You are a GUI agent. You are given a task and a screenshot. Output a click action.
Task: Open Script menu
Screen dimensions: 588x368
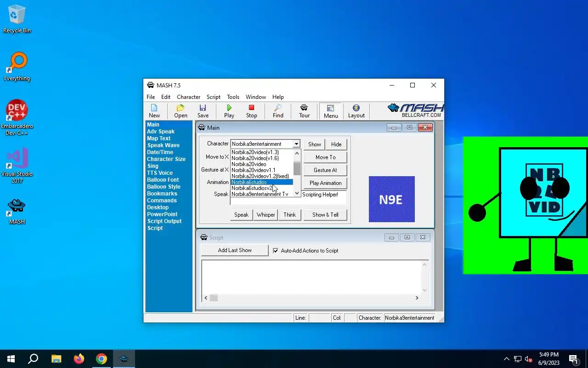(x=213, y=97)
